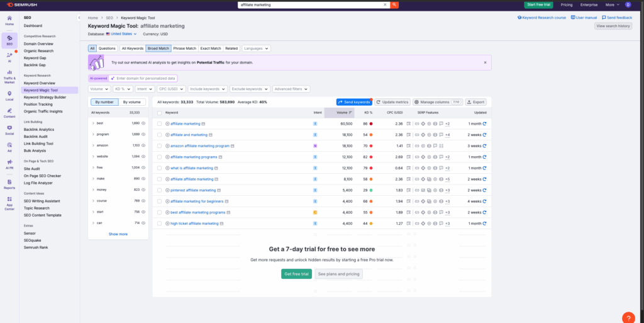Viewport: 644px width, 323px height.
Task: Check the amazon affiliate marketing program checkbox
Action: point(159,146)
